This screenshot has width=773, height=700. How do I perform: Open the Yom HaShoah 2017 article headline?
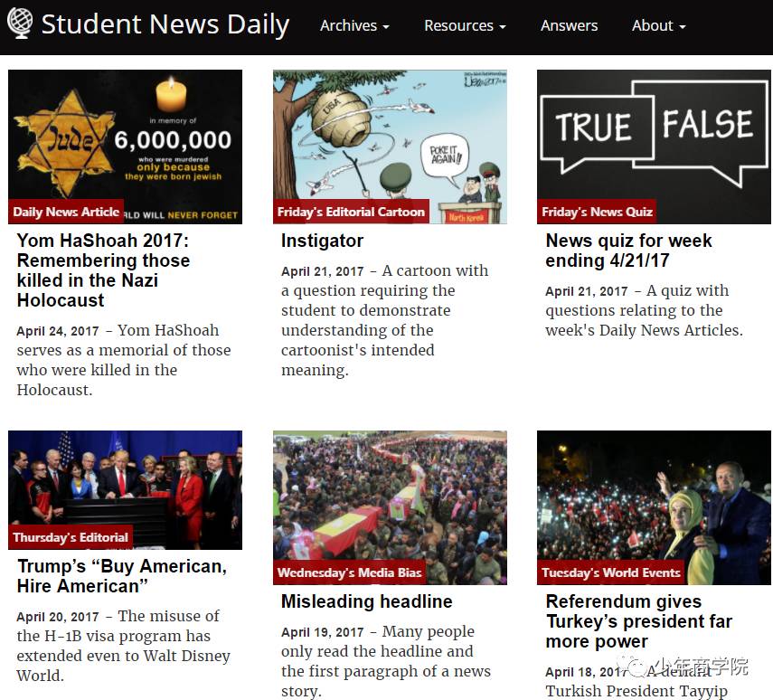pos(104,270)
